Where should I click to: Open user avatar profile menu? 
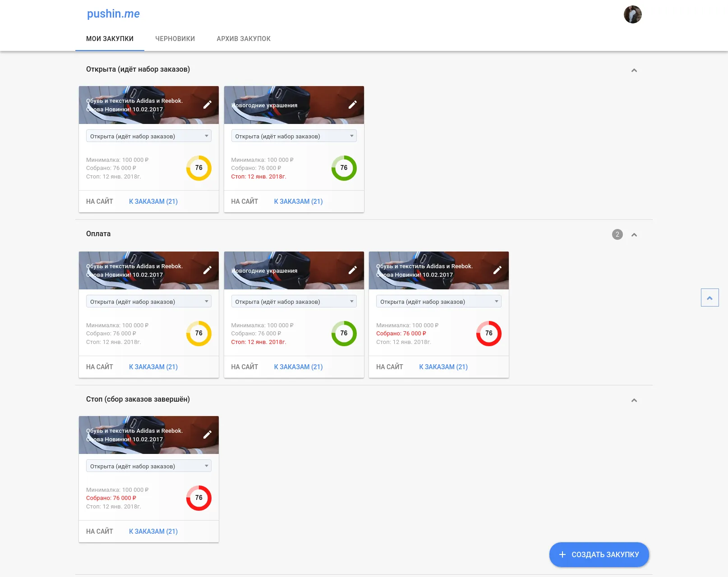pos(632,14)
